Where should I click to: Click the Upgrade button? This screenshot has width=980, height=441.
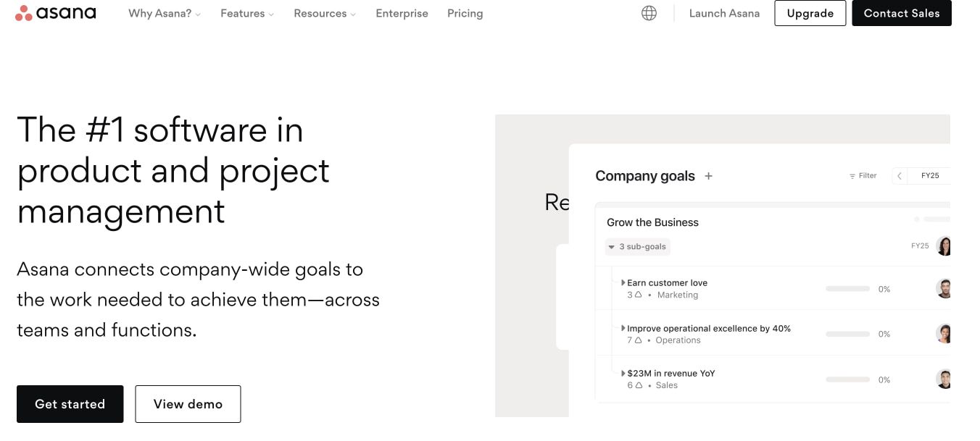(x=810, y=12)
